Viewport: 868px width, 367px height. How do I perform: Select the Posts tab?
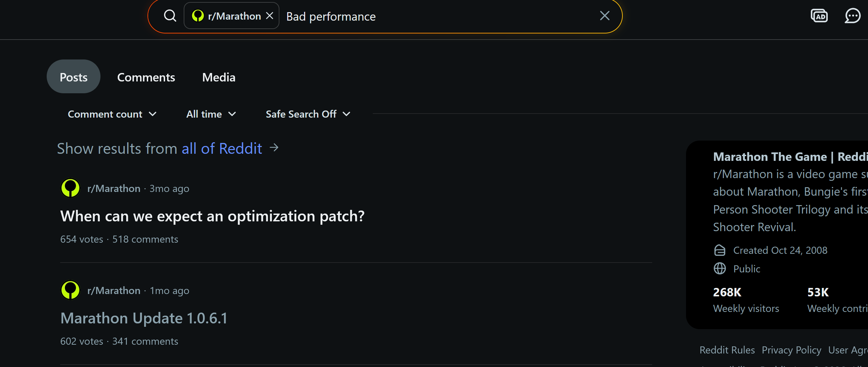[x=73, y=76]
